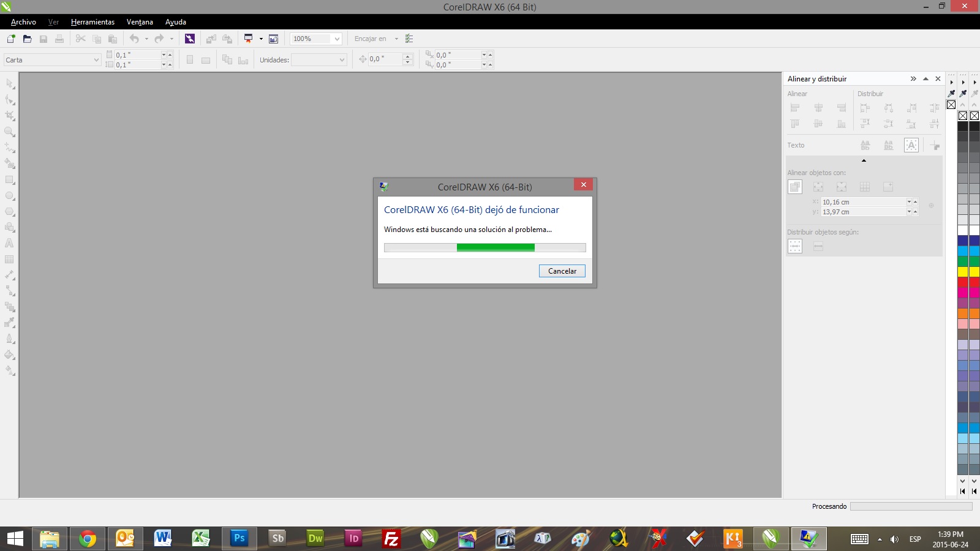Click the Align left icon in Alinear
The image size is (980, 551).
[795, 108]
